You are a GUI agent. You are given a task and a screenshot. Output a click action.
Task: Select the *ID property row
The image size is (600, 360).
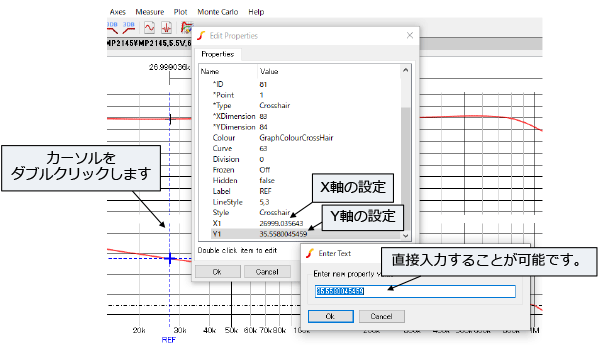(305, 84)
